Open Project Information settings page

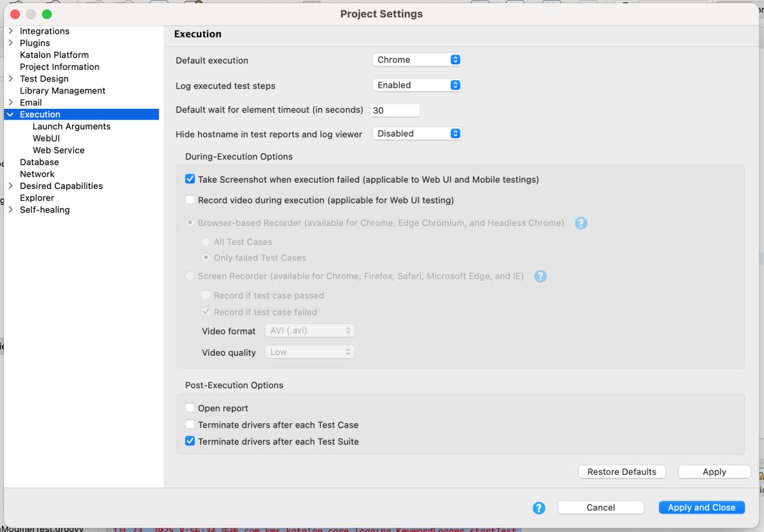(59, 67)
